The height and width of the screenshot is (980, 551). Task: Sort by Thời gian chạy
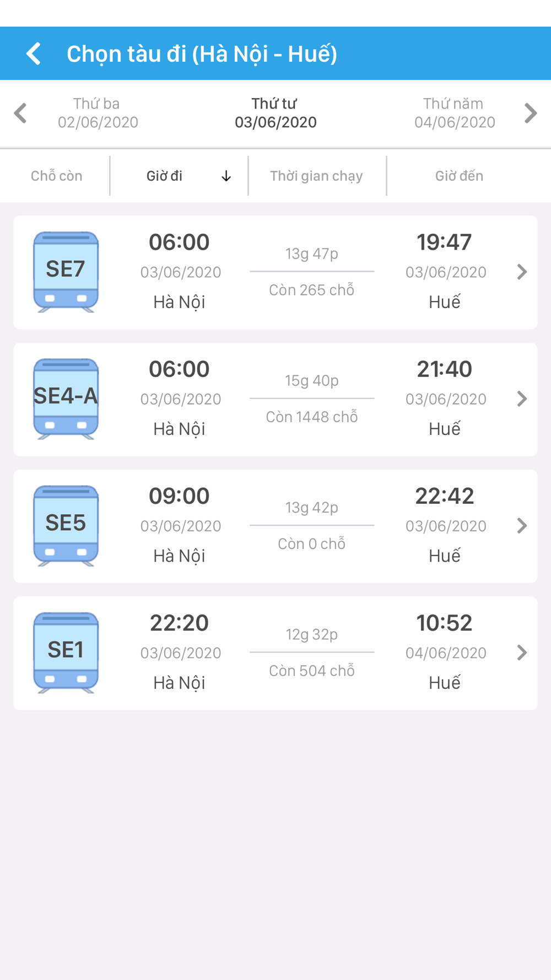[317, 176]
